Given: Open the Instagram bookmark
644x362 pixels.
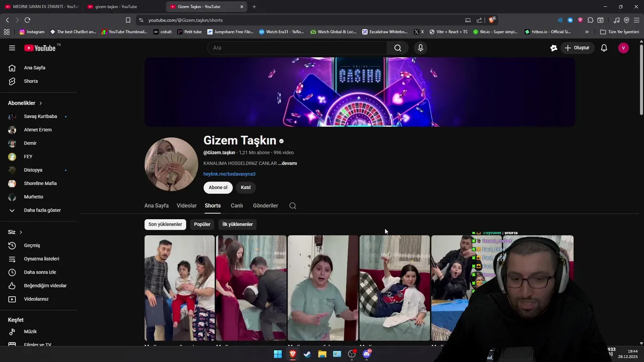Looking at the screenshot, I should pyautogui.click(x=32, y=32).
